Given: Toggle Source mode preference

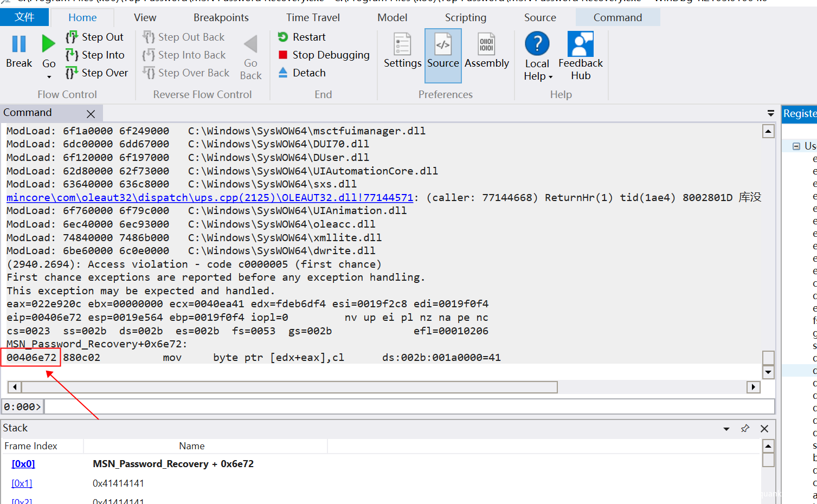Looking at the screenshot, I should click(443, 55).
